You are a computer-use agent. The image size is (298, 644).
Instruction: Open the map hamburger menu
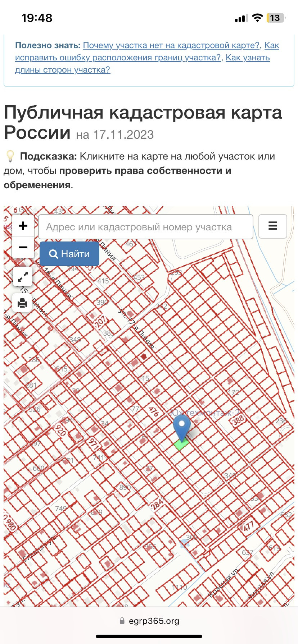273,226
